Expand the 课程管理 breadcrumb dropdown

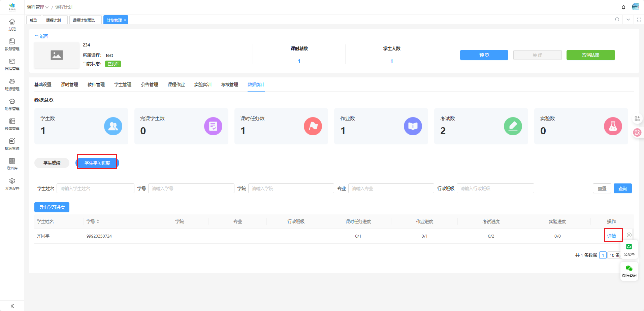coord(38,7)
